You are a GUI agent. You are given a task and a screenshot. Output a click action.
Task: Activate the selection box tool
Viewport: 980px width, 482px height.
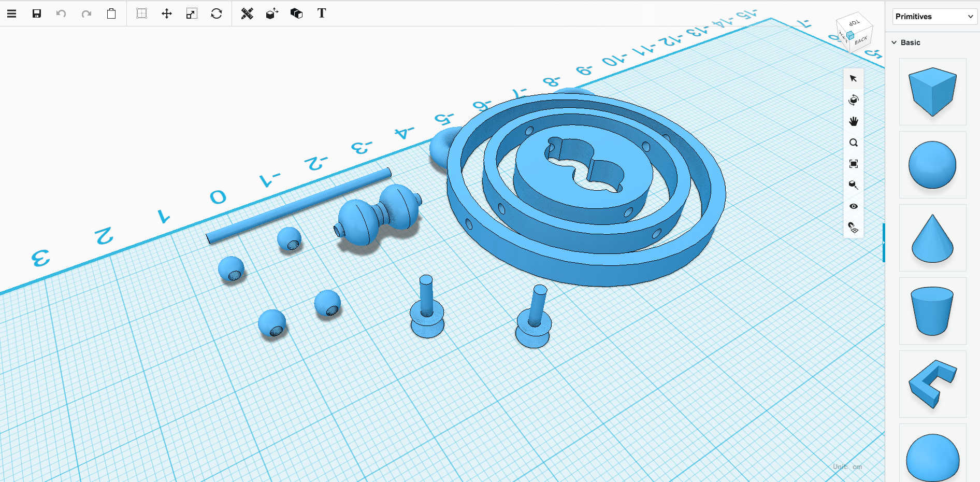141,13
